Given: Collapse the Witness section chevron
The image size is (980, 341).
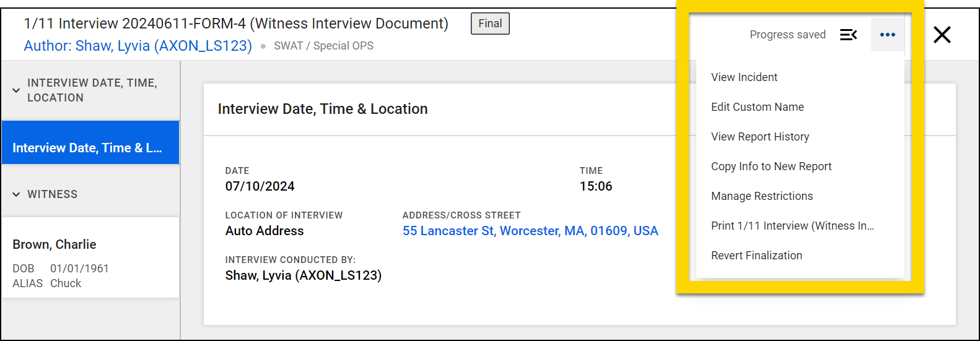Looking at the screenshot, I should click(x=16, y=194).
